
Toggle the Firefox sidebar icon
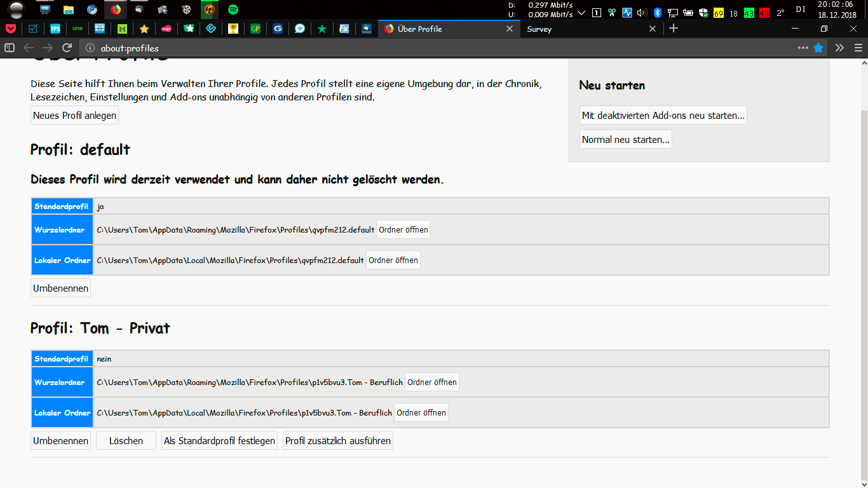(10, 48)
